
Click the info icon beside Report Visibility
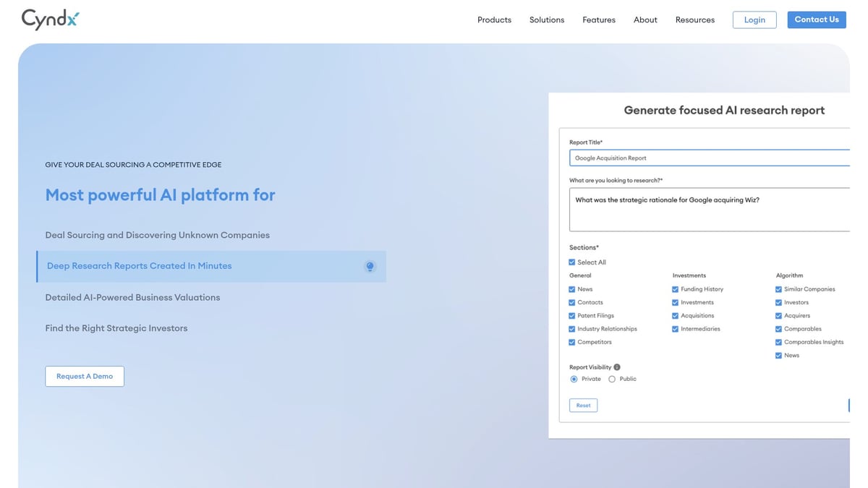pos(616,367)
